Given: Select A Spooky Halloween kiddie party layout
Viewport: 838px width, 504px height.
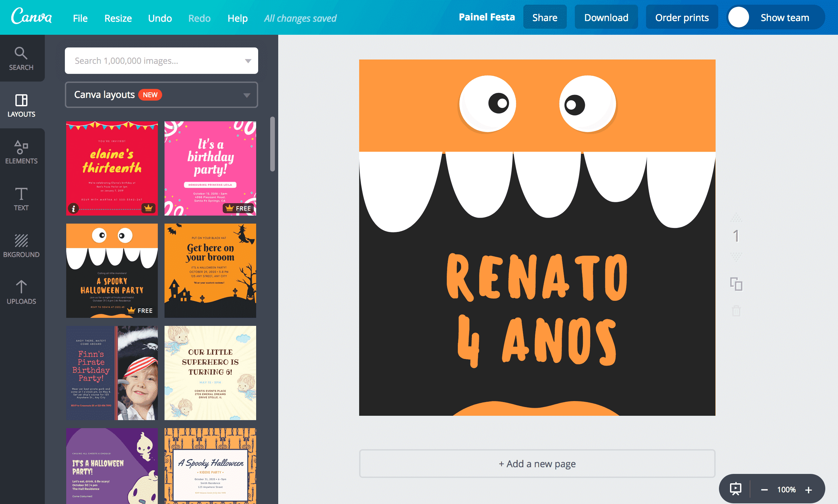Looking at the screenshot, I should click(x=210, y=466).
